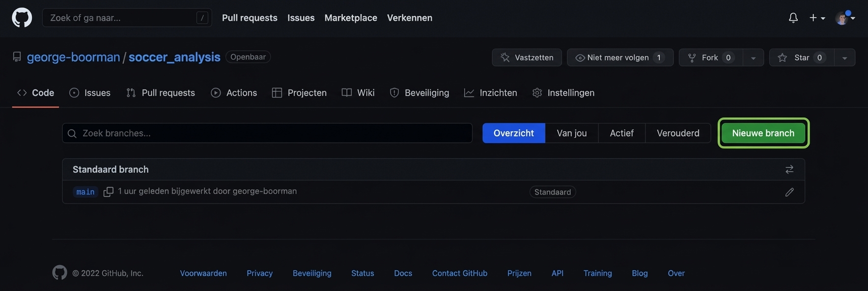Image resolution: width=868 pixels, height=291 pixels.
Task: Open the george-boorman profile link
Action: [x=73, y=57]
